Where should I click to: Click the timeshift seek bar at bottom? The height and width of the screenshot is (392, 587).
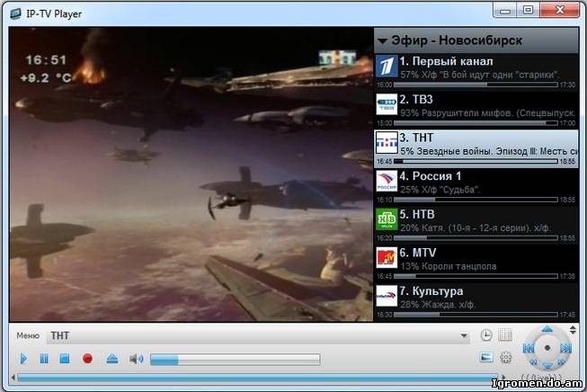coord(258,378)
